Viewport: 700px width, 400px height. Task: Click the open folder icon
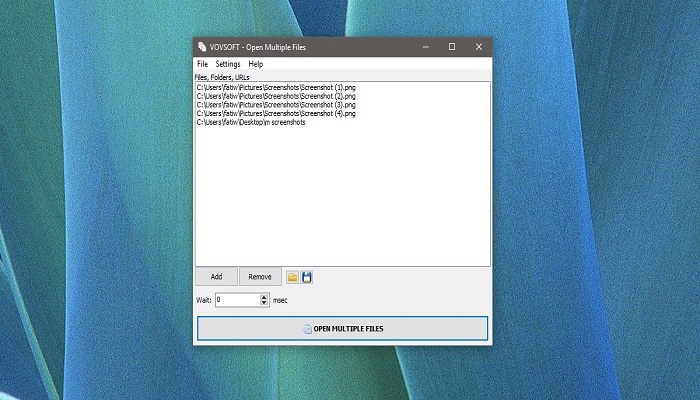point(292,277)
